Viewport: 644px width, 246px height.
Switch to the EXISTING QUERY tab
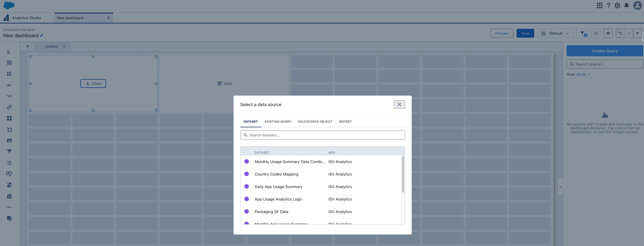(278, 121)
